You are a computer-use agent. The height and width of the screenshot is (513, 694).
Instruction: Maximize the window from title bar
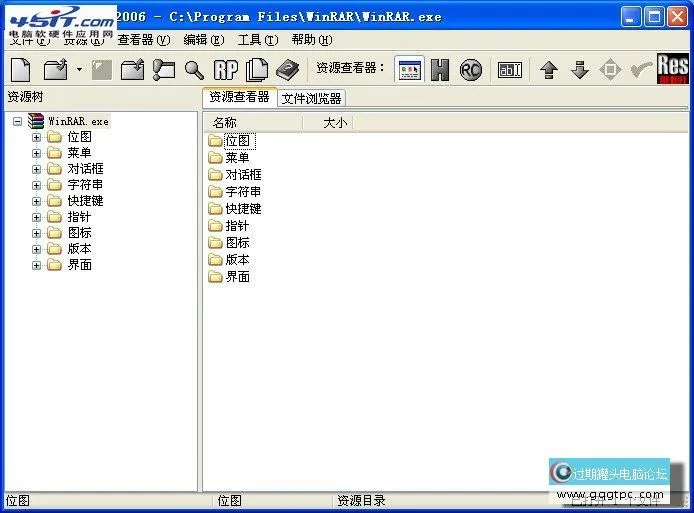pyautogui.click(x=654, y=17)
